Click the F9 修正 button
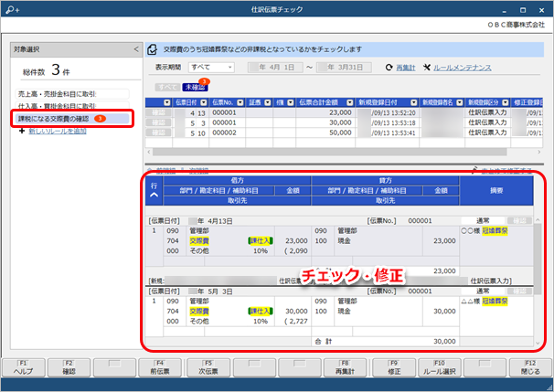Viewport: 554px width, 392px height. pyautogui.click(x=394, y=367)
